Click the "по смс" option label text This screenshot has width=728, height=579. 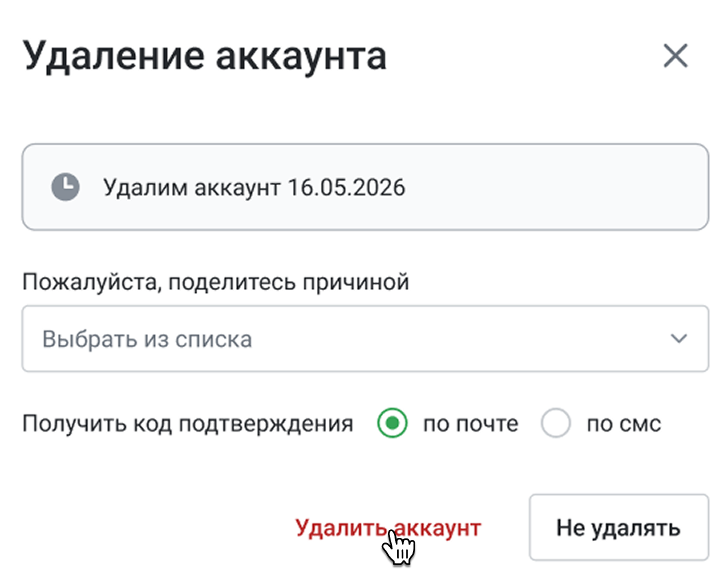pos(623,424)
